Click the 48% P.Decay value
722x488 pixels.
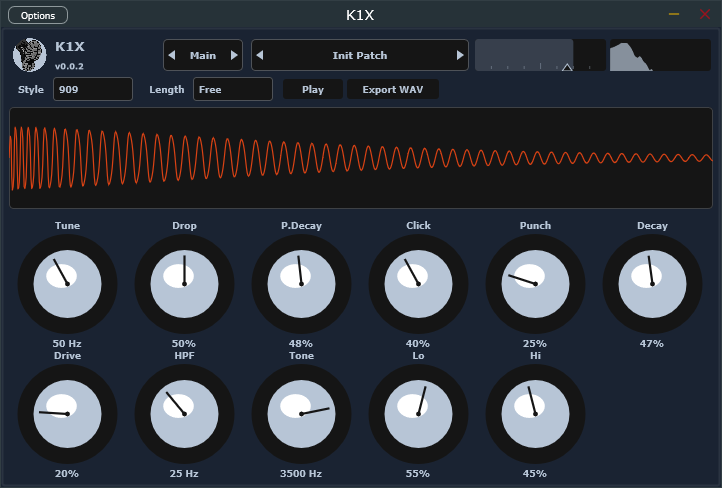pyautogui.click(x=301, y=343)
